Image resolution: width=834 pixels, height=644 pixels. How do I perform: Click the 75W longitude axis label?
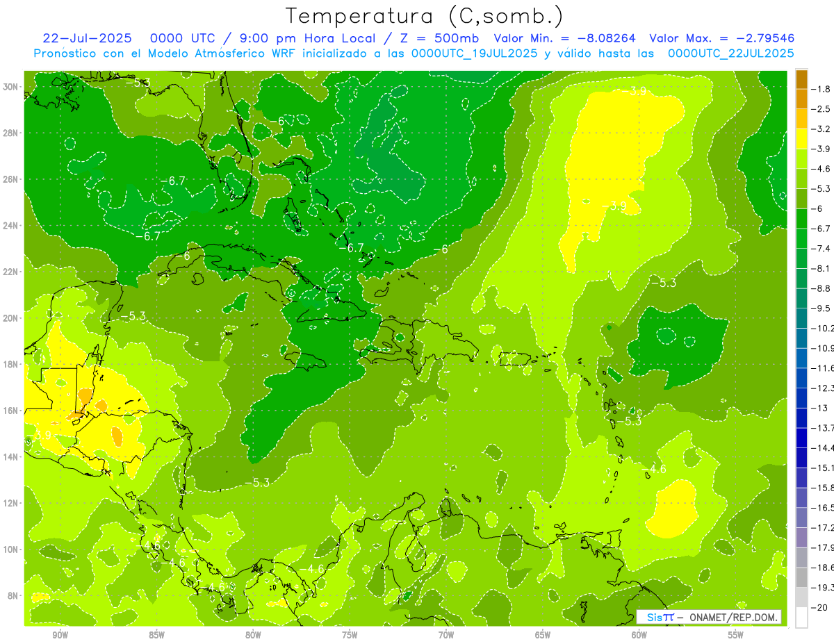tap(350, 635)
